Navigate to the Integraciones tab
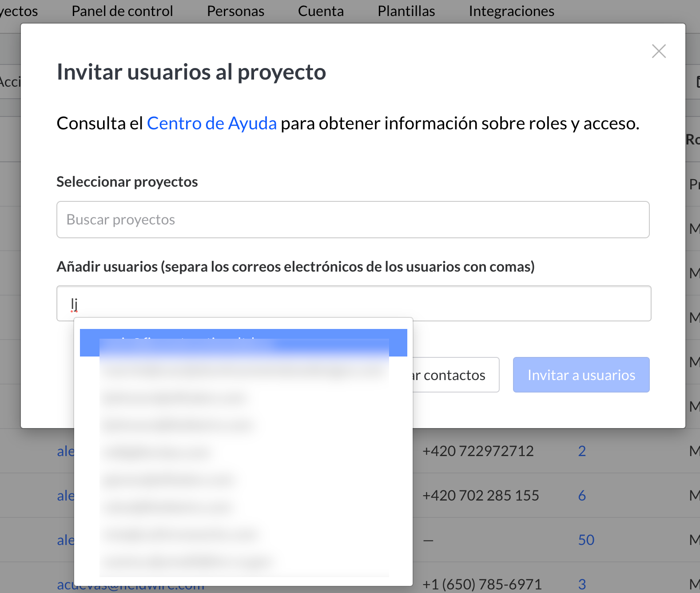Image resolution: width=700 pixels, height=593 pixels. coord(511,11)
